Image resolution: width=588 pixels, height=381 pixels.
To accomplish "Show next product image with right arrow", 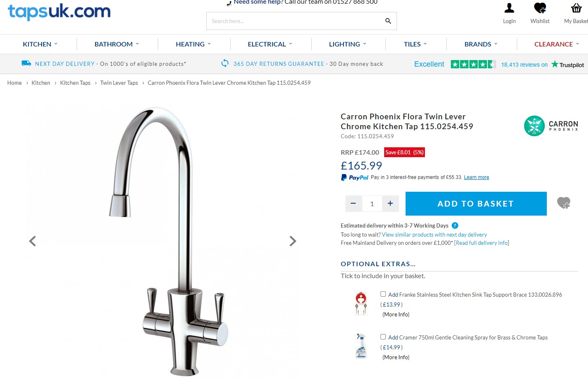I will tap(293, 241).
